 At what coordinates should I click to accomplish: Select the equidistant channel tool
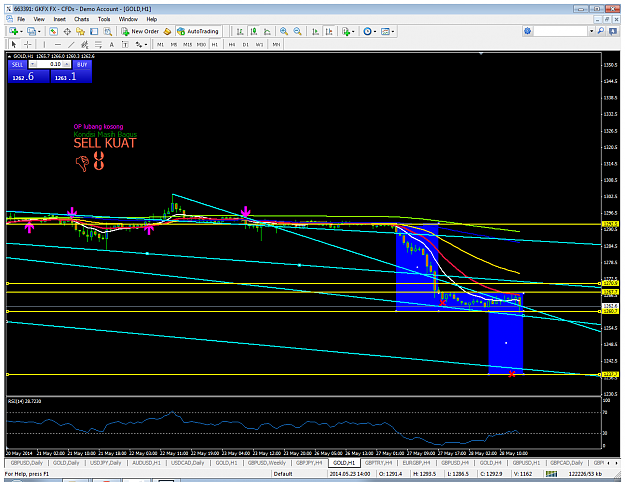click(85, 45)
